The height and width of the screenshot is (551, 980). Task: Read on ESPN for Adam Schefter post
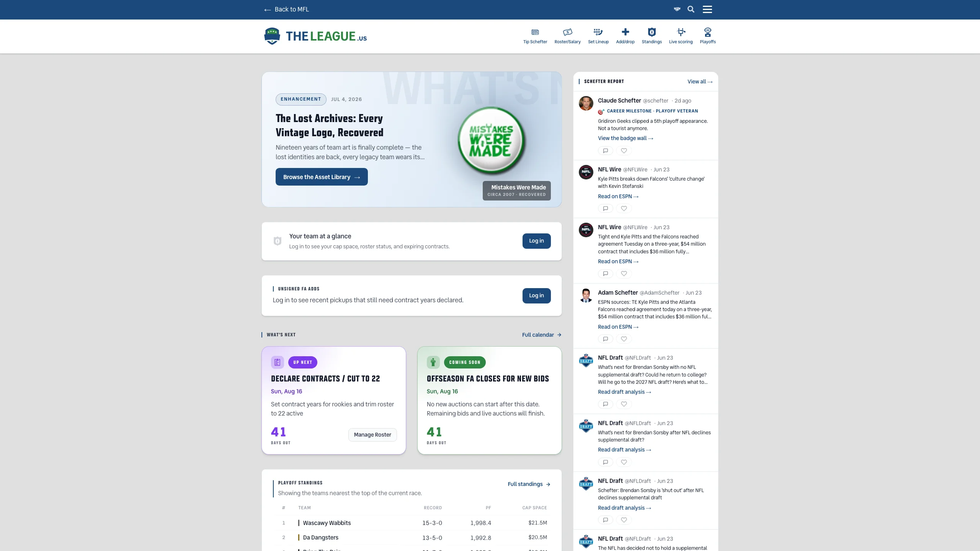pyautogui.click(x=618, y=327)
